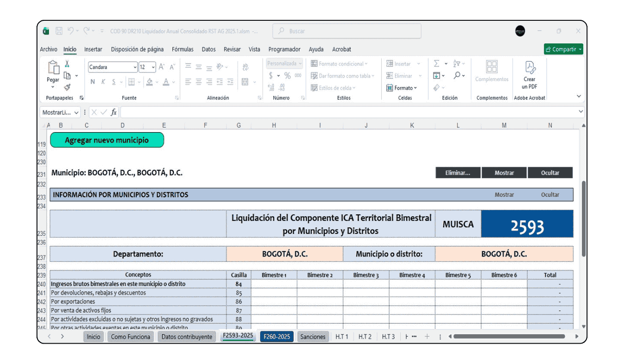Click the Mostrar toggle for Bogotá municipality
The image size is (624, 364).
(504, 172)
